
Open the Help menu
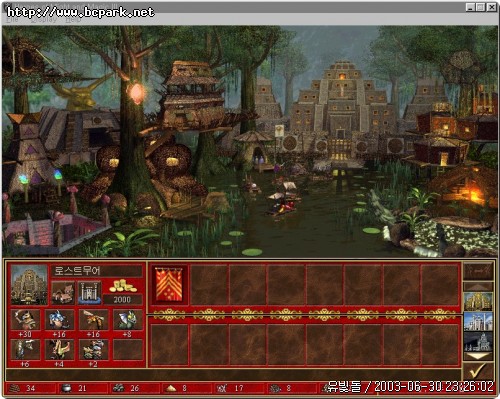(73, 20)
